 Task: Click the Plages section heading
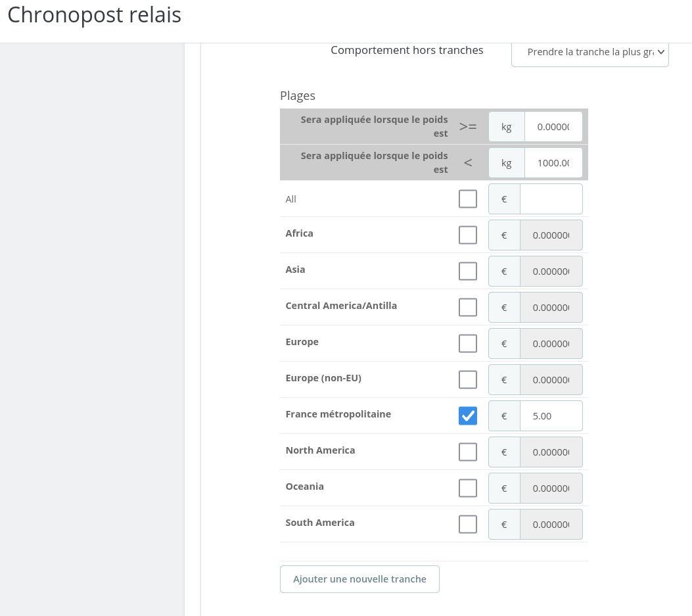point(298,96)
